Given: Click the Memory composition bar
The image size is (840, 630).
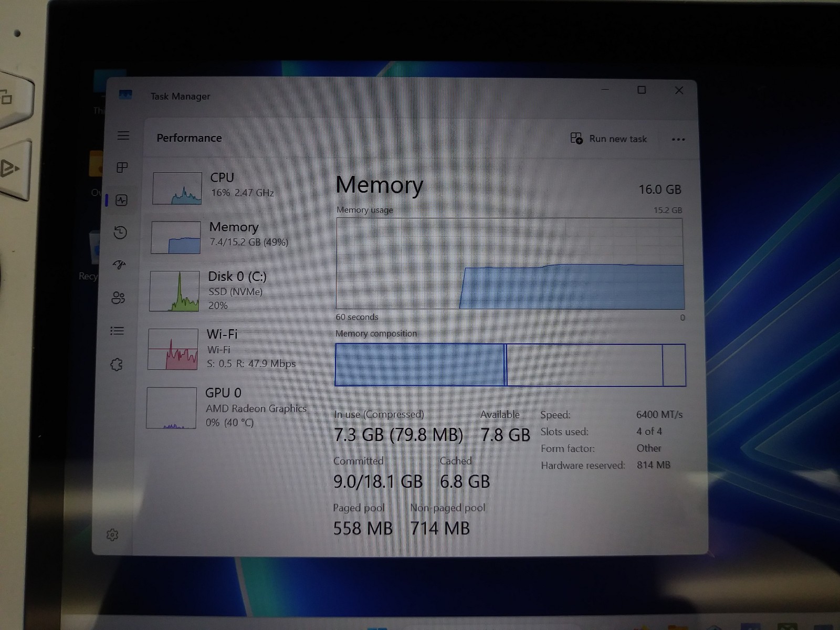Looking at the screenshot, I should pos(510,365).
